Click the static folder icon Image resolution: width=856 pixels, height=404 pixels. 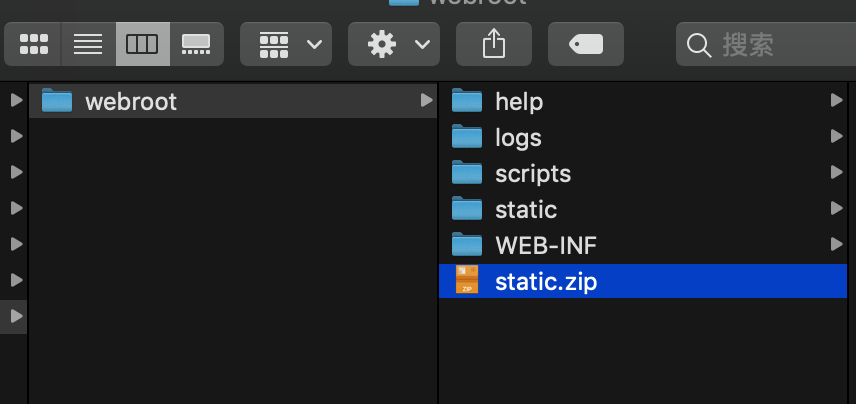tap(467, 209)
